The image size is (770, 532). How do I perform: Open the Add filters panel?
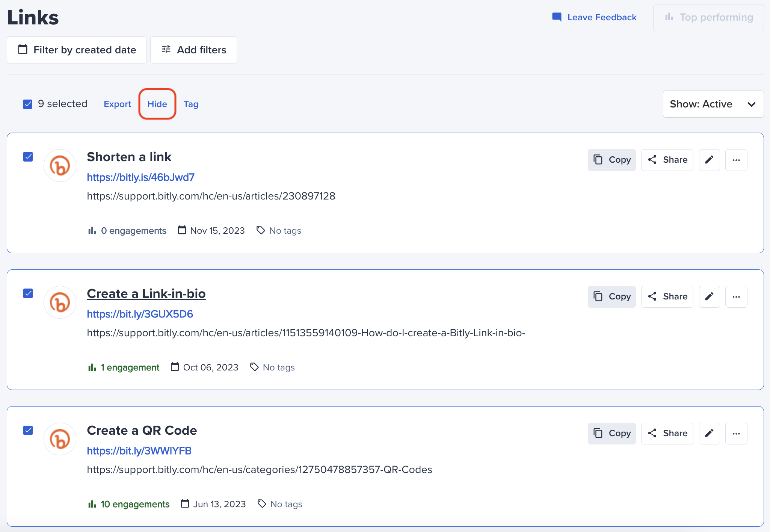[193, 50]
